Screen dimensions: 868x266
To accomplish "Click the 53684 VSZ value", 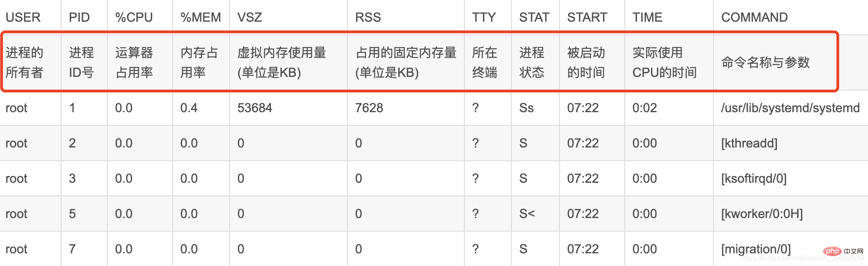I will pos(255,108).
